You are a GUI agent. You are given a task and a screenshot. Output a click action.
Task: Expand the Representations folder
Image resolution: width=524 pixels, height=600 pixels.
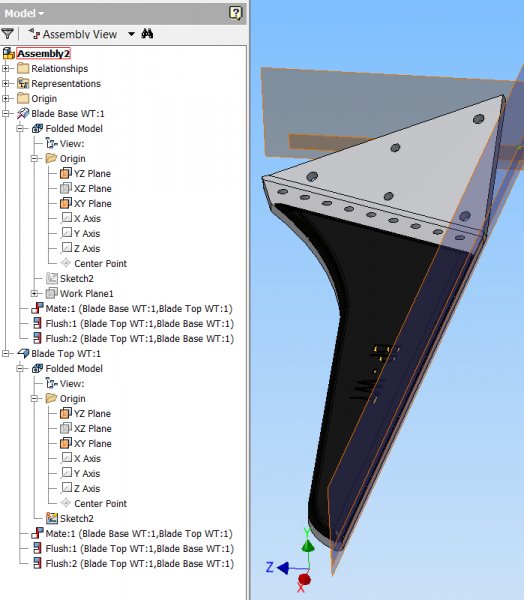(6, 83)
